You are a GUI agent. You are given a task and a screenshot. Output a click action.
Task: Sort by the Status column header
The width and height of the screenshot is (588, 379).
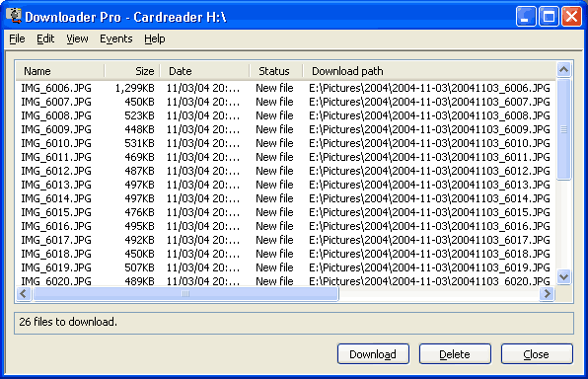point(276,71)
